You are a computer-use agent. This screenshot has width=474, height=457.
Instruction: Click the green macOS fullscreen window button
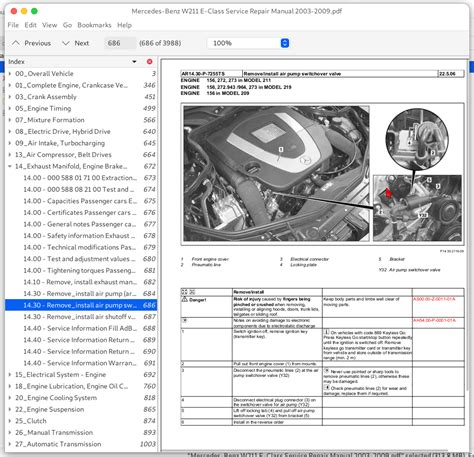pyautogui.click(x=34, y=11)
